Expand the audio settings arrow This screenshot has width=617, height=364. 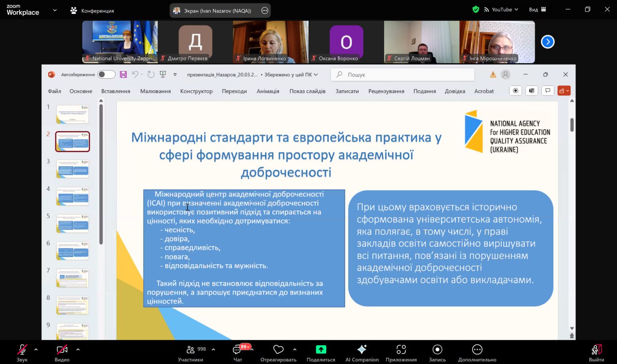point(36,350)
